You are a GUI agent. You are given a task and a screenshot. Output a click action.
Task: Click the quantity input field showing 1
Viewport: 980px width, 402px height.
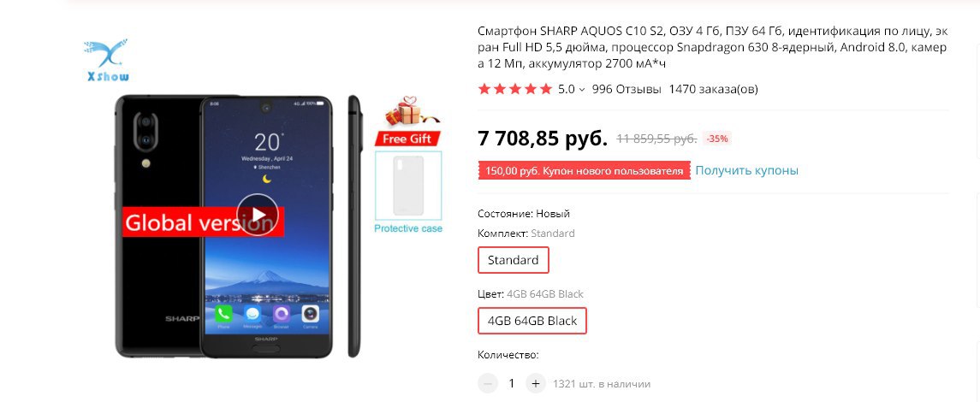(511, 383)
